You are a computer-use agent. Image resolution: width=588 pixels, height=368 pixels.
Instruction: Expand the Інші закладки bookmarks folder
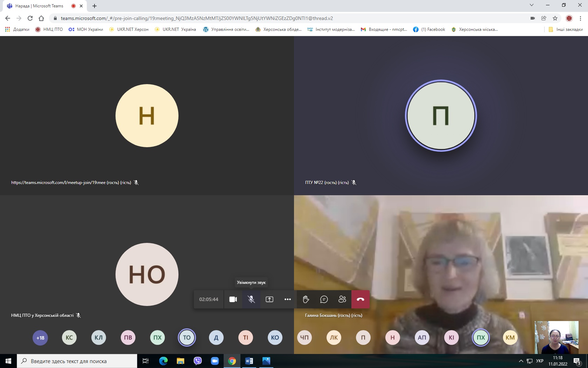pos(566,29)
